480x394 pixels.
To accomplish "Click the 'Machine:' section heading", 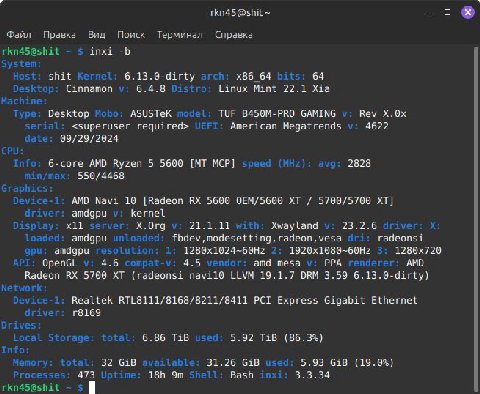I will pos(24,101).
